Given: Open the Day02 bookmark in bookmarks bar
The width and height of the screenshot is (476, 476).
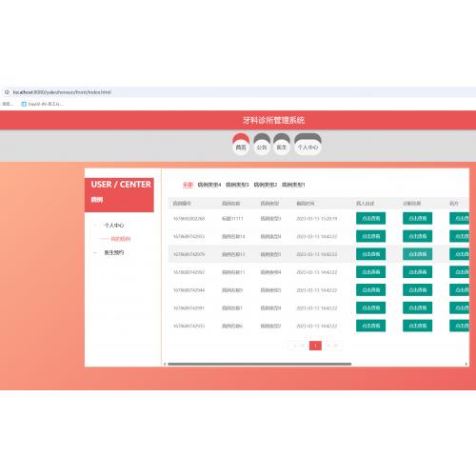Looking at the screenshot, I should pos(42,104).
